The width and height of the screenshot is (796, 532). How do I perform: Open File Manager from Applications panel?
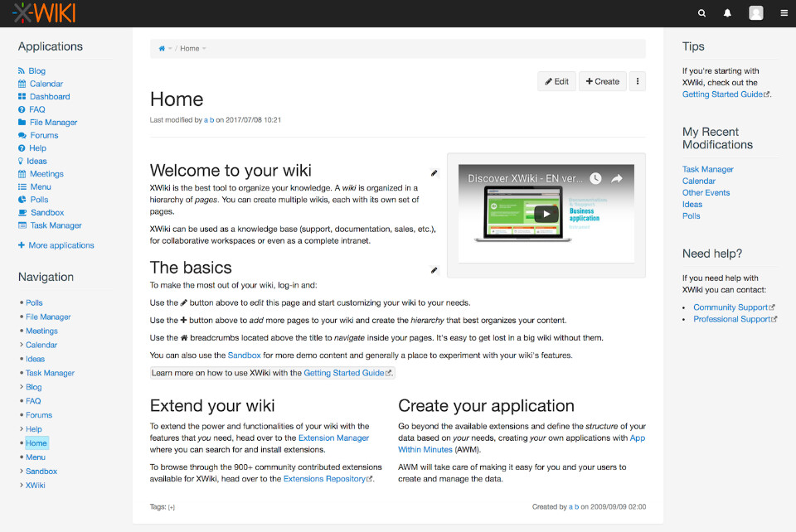pyautogui.click(x=53, y=123)
